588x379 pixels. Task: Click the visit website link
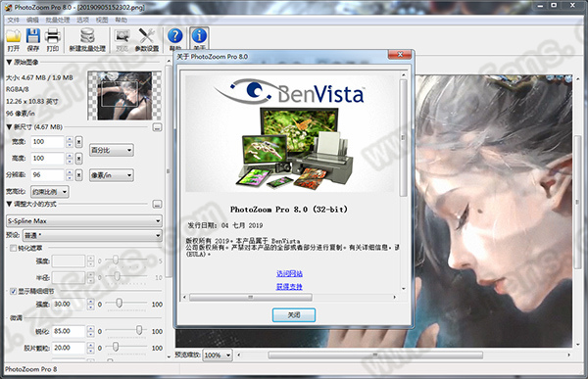[289, 273]
